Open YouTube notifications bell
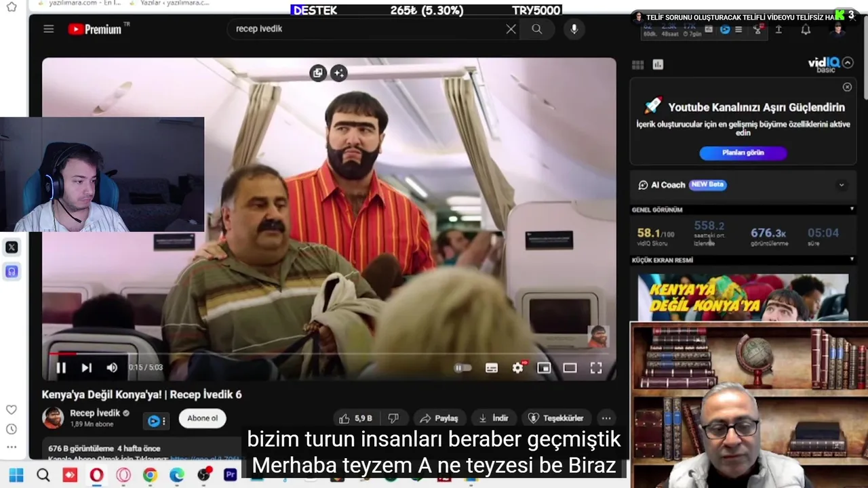This screenshot has height=488, width=868. point(806,30)
